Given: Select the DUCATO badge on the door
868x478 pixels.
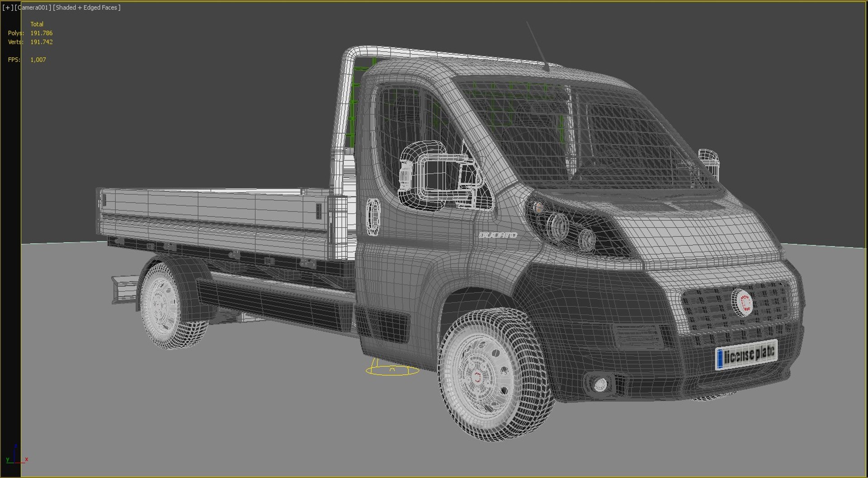Looking at the screenshot, I should point(498,235).
